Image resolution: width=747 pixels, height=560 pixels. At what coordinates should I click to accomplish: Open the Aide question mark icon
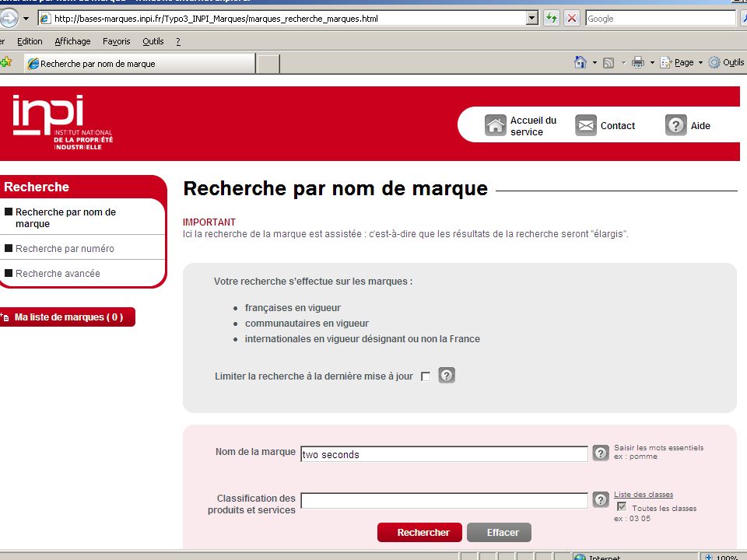(675, 126)
